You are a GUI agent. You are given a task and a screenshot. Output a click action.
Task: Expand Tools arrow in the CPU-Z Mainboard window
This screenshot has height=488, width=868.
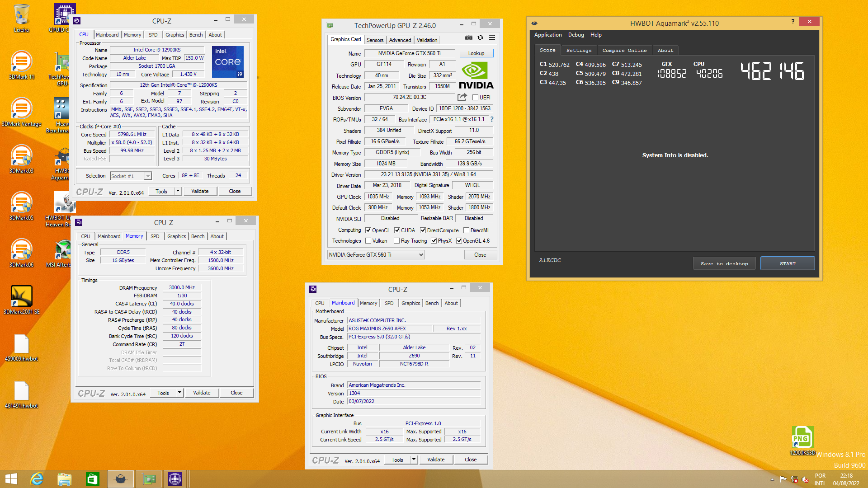[x=414, y=460]
